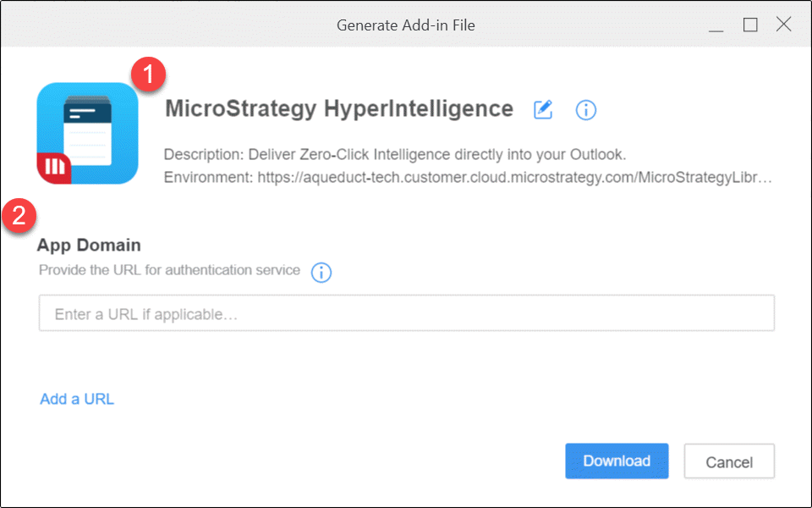Click the red number 2 annotation badge
This screenshot has width=812, height=508.
pos(19,216)
